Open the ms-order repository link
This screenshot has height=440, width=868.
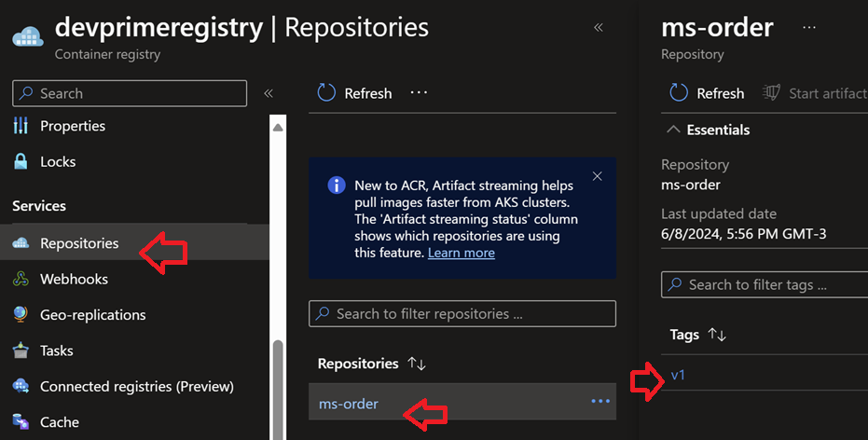tap(348, 404)
